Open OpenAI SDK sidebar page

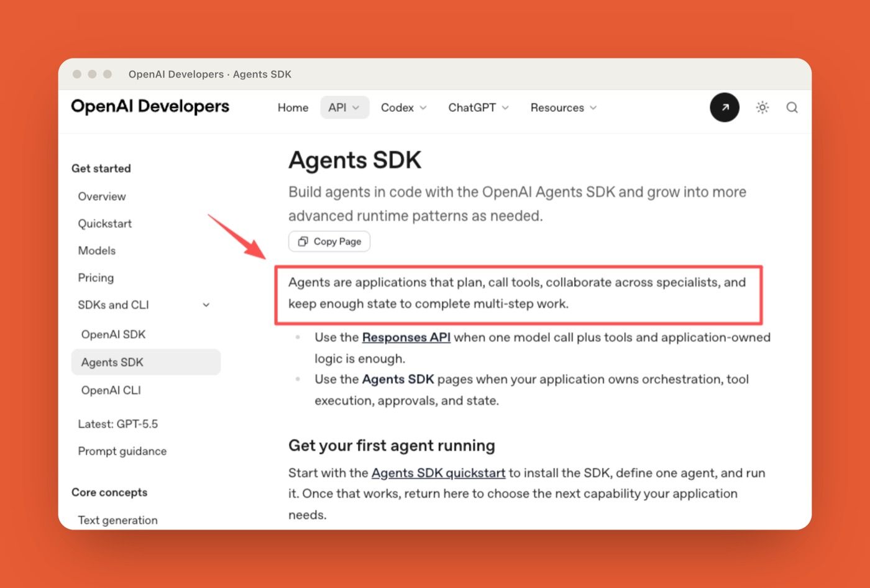point(114,334)
